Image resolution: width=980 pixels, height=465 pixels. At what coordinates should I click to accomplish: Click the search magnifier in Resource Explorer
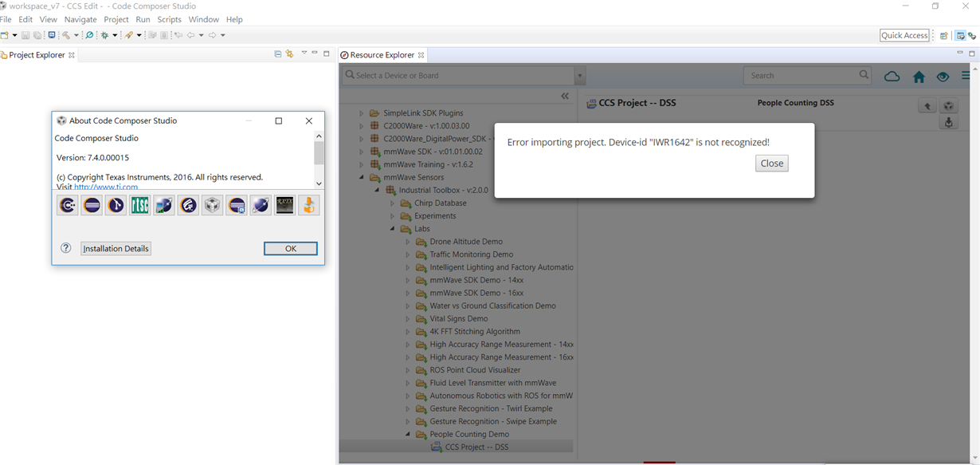(x=864, y=75)
